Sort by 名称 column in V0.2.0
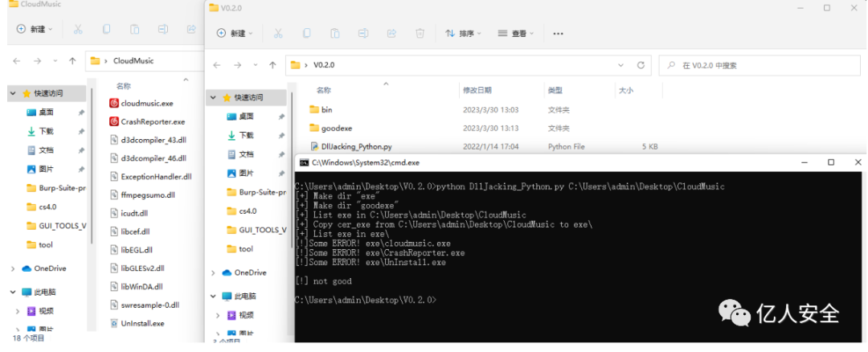868x352 pixels. tap(324, 90)
